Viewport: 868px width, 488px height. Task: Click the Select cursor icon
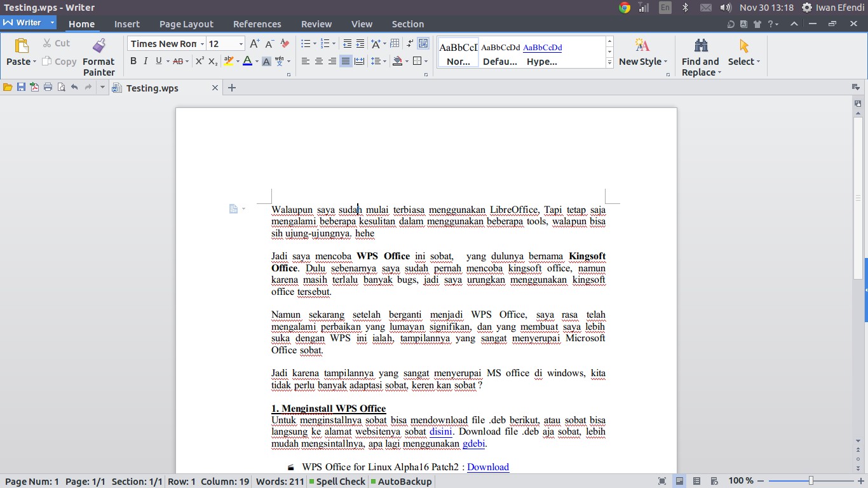pos(744,46)
